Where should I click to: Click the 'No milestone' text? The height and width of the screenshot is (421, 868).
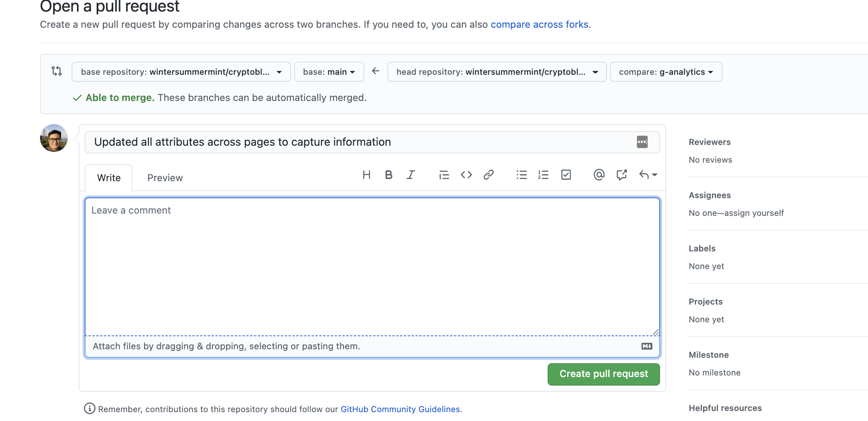coord(714,372)
